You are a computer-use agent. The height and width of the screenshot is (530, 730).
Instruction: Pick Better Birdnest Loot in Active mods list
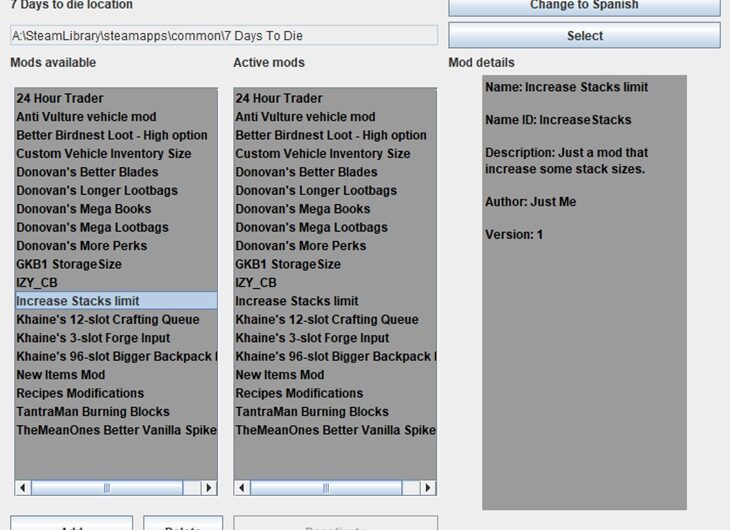335,135
